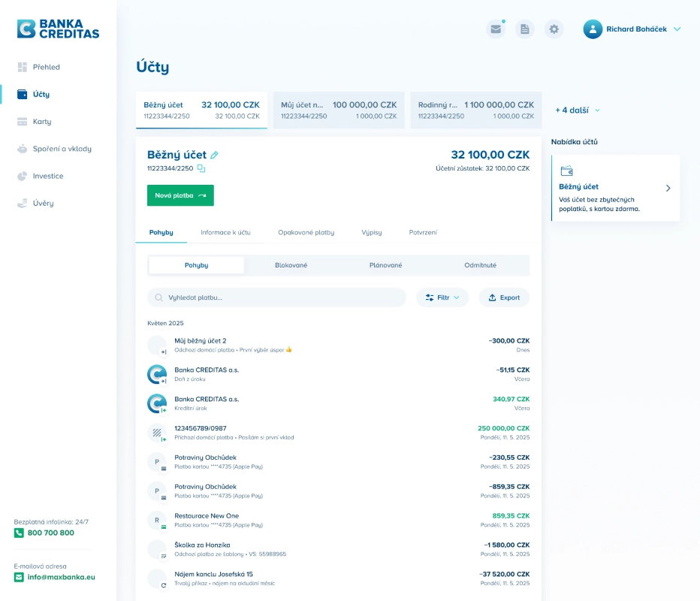Image resolution: width=700 pixels, height=601 pixels.
Task: Copy account number 11223344/2250 icon
Action: click(201, 168)
